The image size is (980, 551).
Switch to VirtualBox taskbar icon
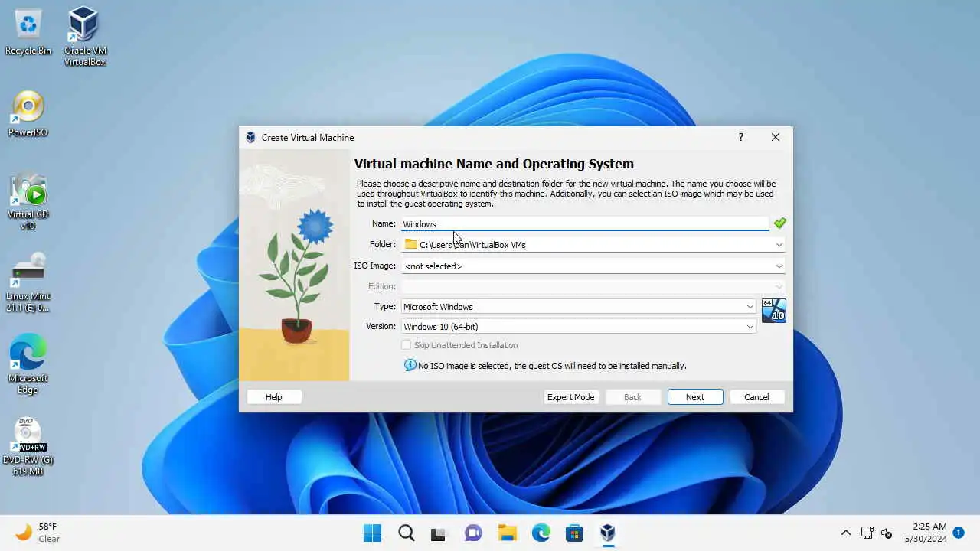[608, 533]
